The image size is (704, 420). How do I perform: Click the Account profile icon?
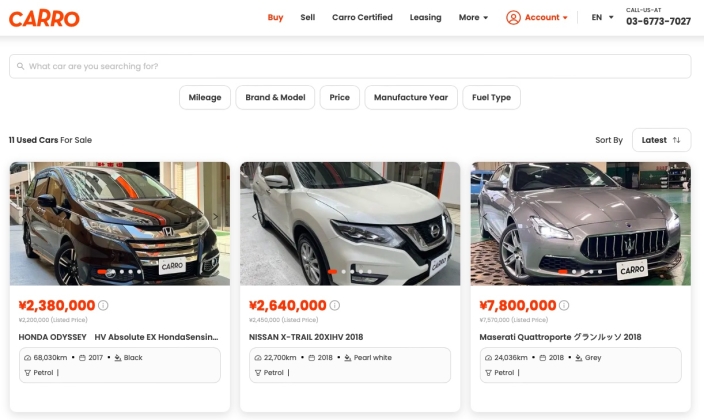tap(513, 18)
